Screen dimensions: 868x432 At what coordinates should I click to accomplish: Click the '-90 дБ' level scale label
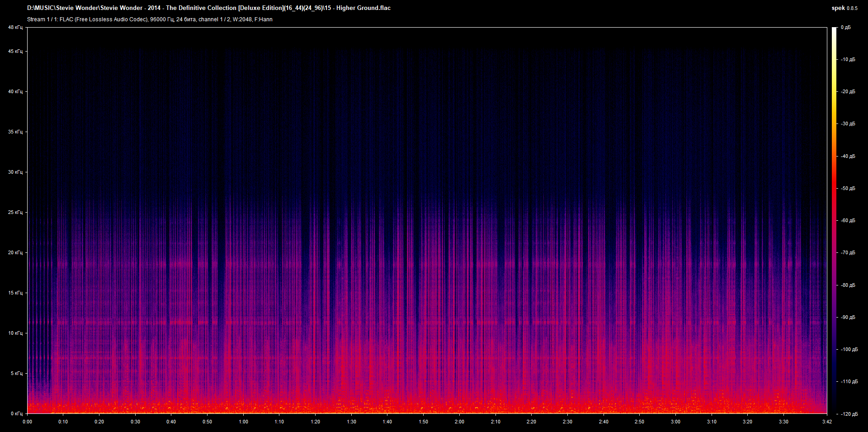click(848, 318)
